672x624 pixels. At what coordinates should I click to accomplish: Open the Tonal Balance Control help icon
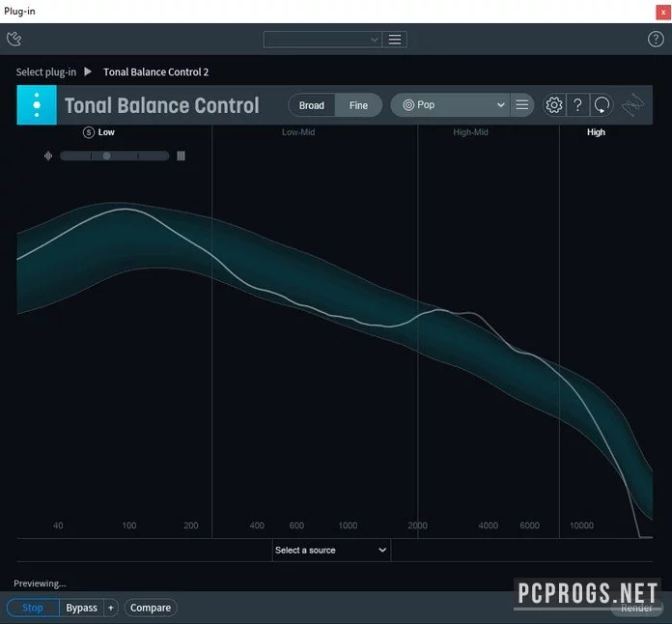[577, 105]
